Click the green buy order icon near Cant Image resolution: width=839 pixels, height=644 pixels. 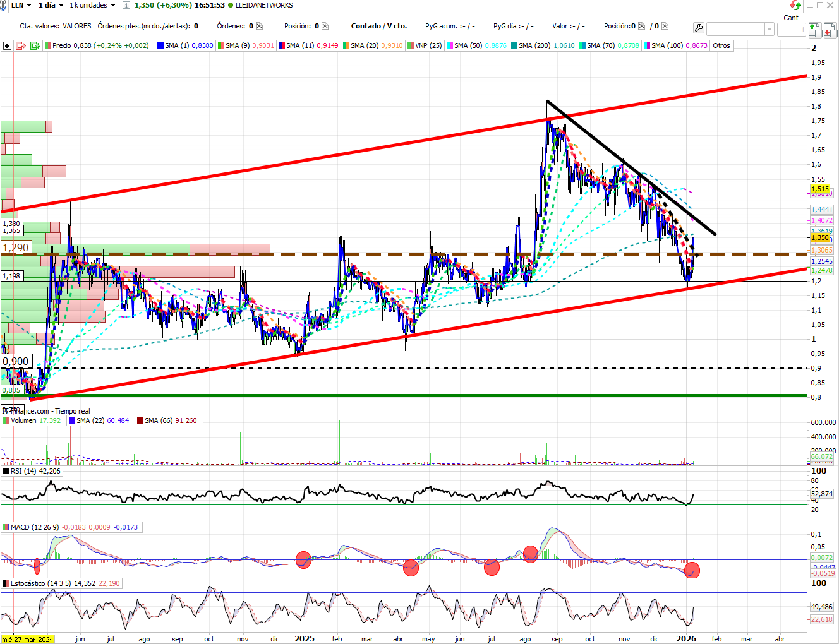(816, 30)
